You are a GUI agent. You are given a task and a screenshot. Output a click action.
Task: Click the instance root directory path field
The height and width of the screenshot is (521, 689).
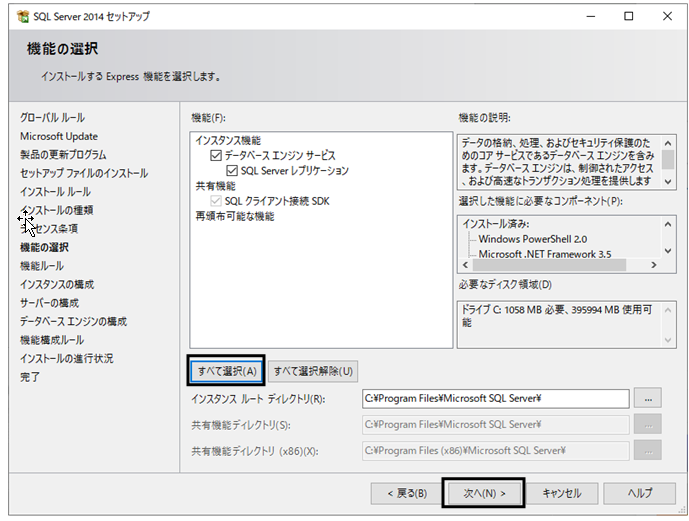[x=496, y=399]
